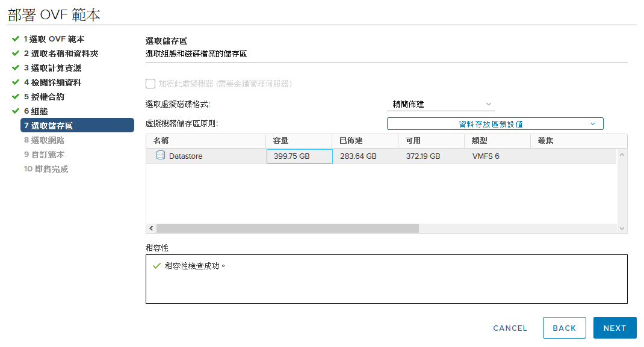This screenshot has height=347, width=644.
Task: Click green checkmark beside step 6 組態
Action: pos(16,111)
